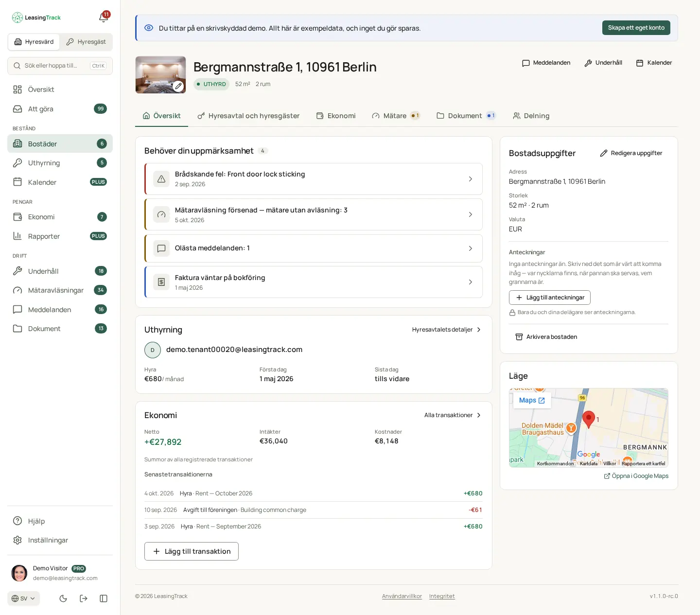Click the red map pin marker
This screenshot has width=700, height=615.
tap(589, 419)
